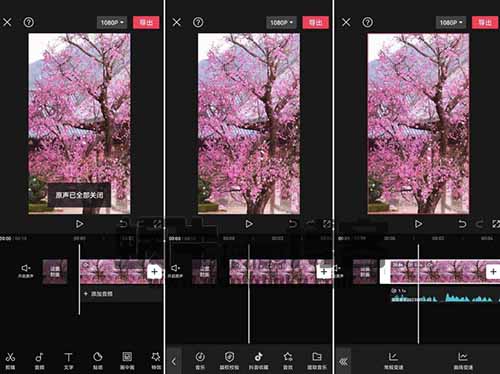Play the preview on right screen
This screenshot has height=374, width=500.
coord(418,224)
